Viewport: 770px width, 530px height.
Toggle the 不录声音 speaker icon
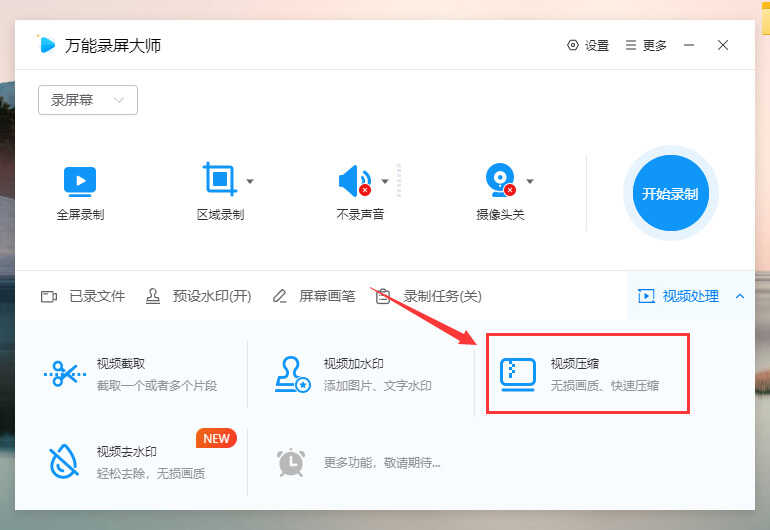(x=355, y=181)
